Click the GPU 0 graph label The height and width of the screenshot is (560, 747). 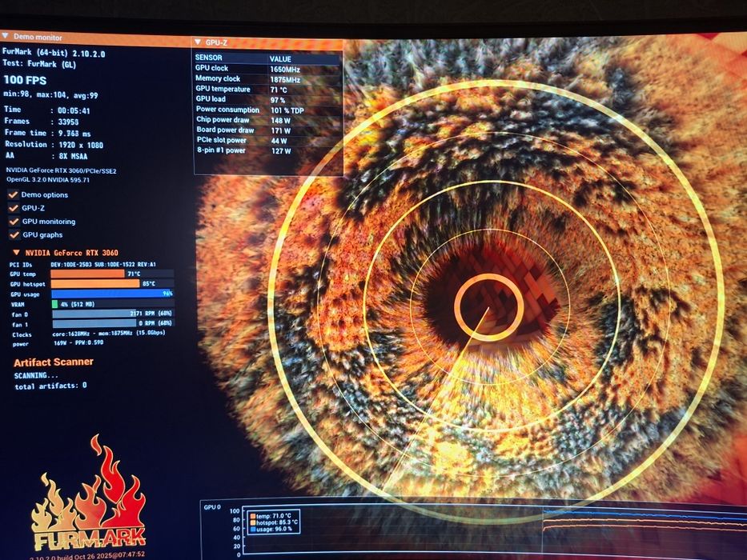click(x=212, y=507)
